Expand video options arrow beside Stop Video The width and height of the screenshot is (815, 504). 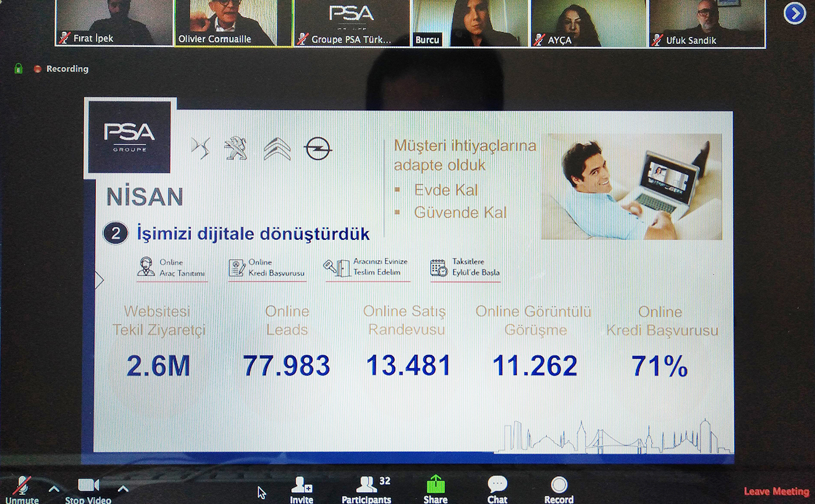[123, 489]
